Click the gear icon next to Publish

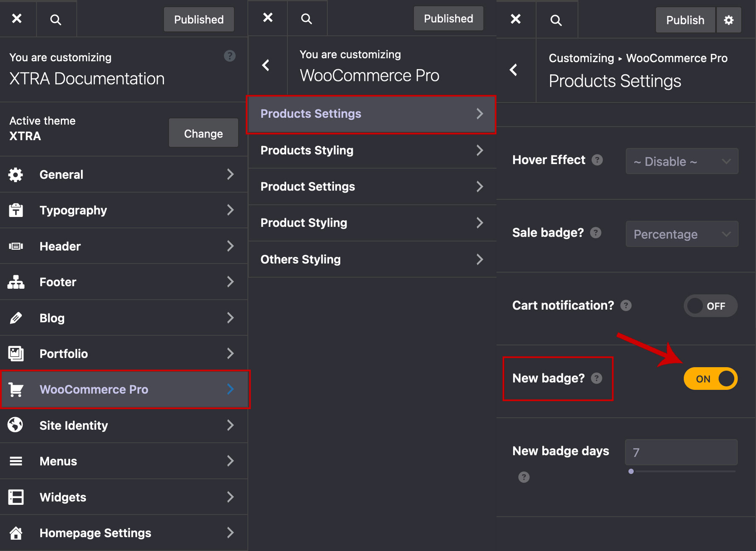[729, 20]
